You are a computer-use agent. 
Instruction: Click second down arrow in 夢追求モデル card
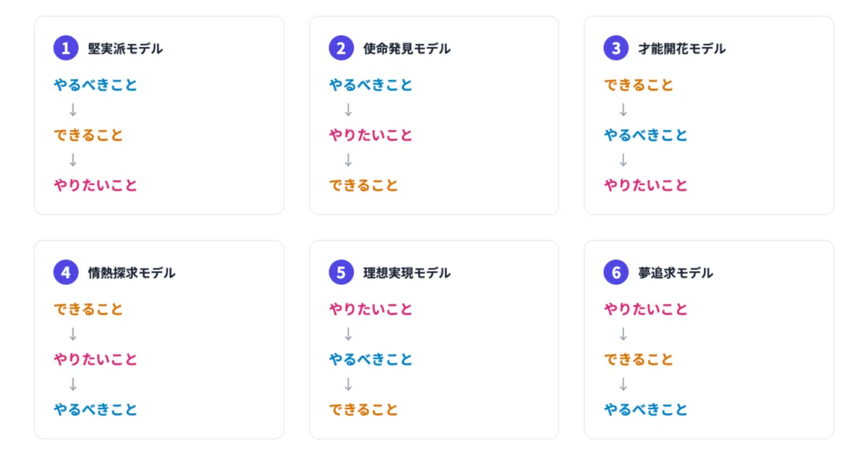pos(623,385)
